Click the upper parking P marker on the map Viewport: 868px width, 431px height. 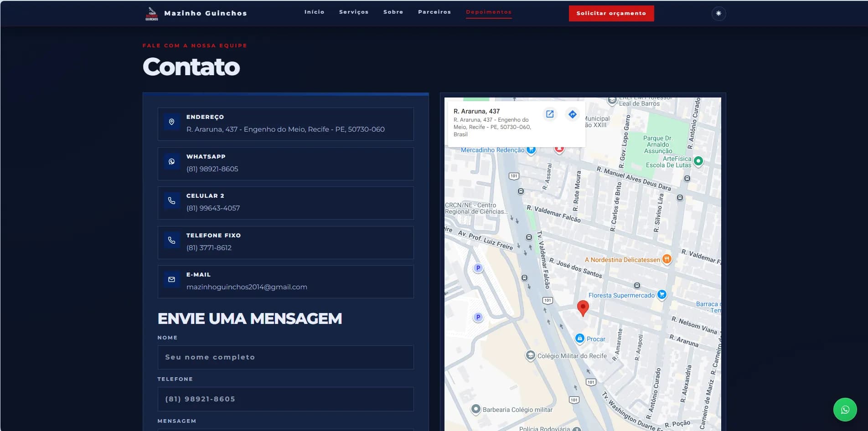pyautogui.click(x=478, y=268)
